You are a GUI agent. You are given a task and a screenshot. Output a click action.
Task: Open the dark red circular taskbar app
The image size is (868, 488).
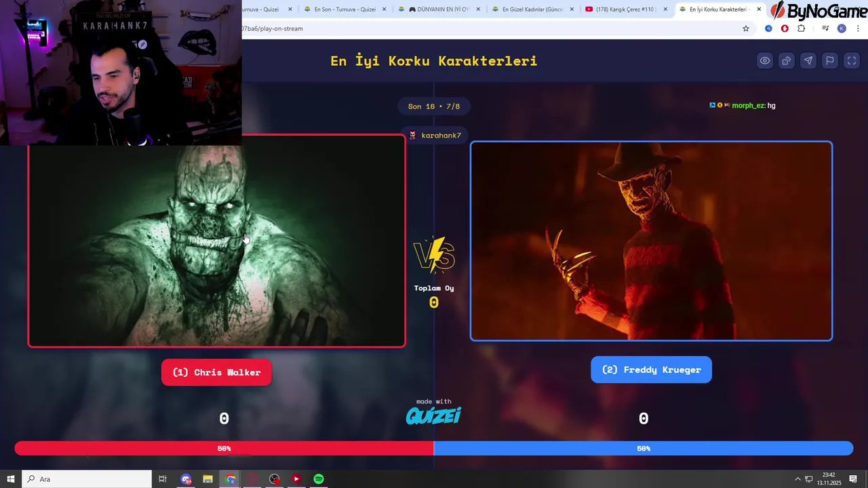pos(252,479)
